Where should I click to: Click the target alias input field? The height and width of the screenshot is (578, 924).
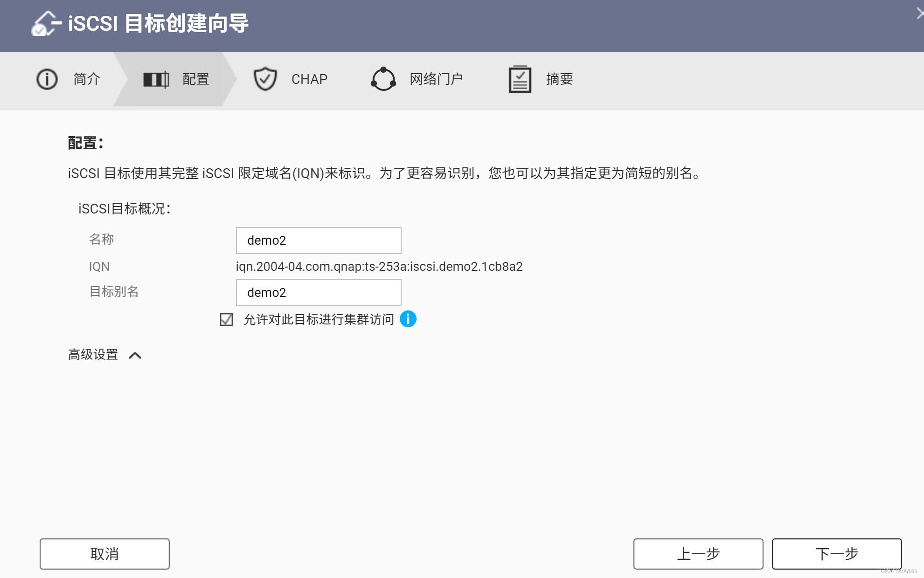pos(319,293)
